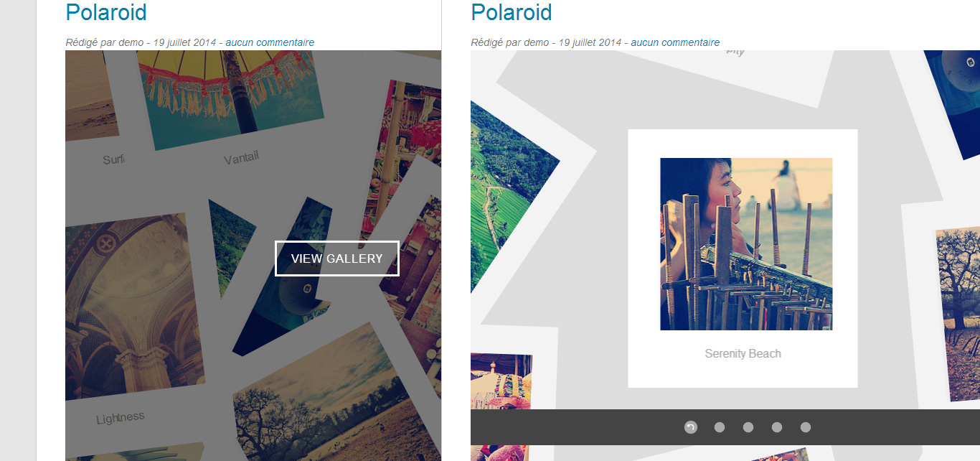Select the third gallery navigation dot
This screenshot has width=980, height=461.
[748, 427]
